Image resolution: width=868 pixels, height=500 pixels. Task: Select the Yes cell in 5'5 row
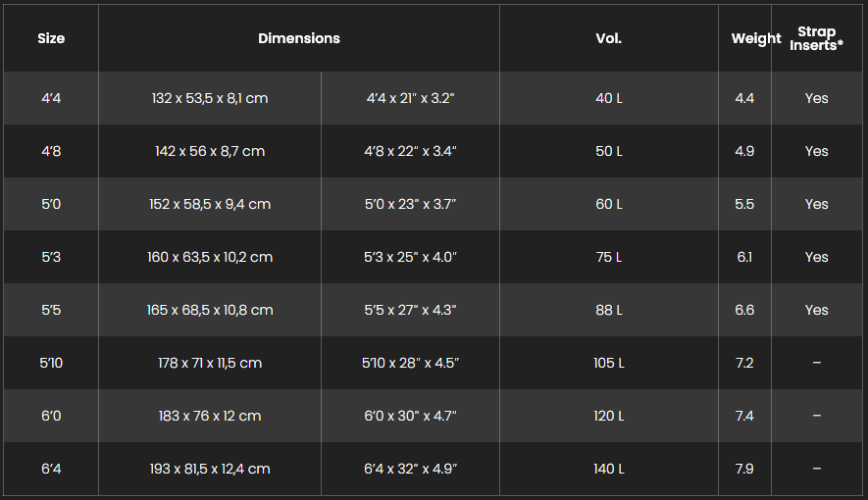pyautogui.click(x=817, y=310)
